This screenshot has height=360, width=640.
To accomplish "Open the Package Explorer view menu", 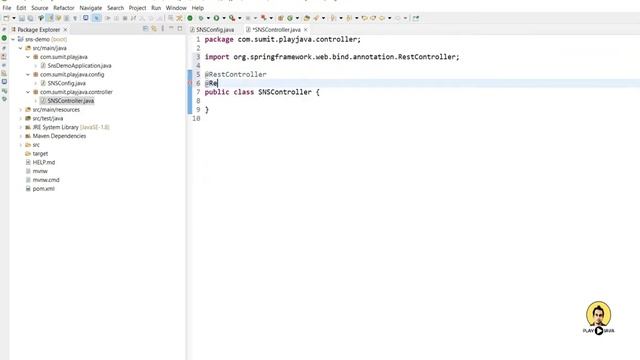I will tap(162, 29).
